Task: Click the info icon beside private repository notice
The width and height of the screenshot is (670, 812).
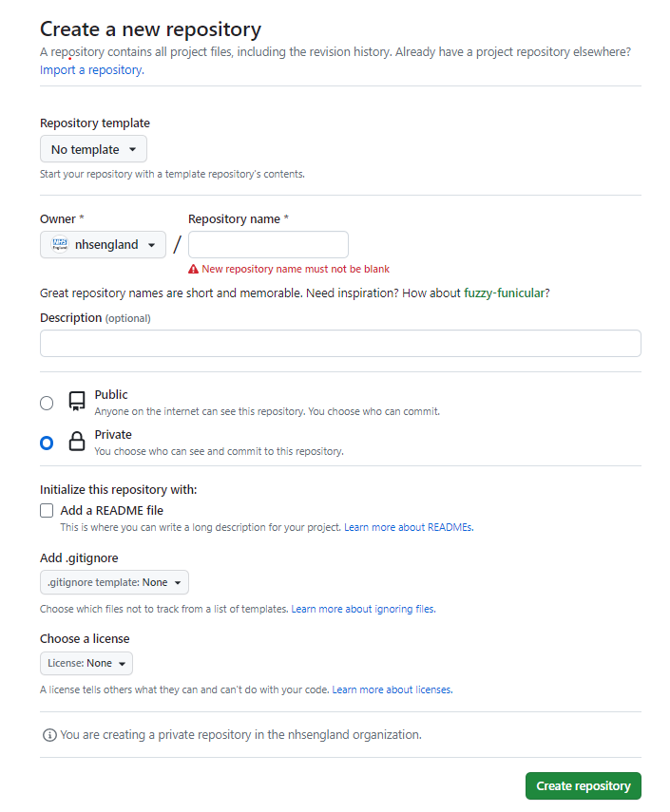Action: click(49, 735)
